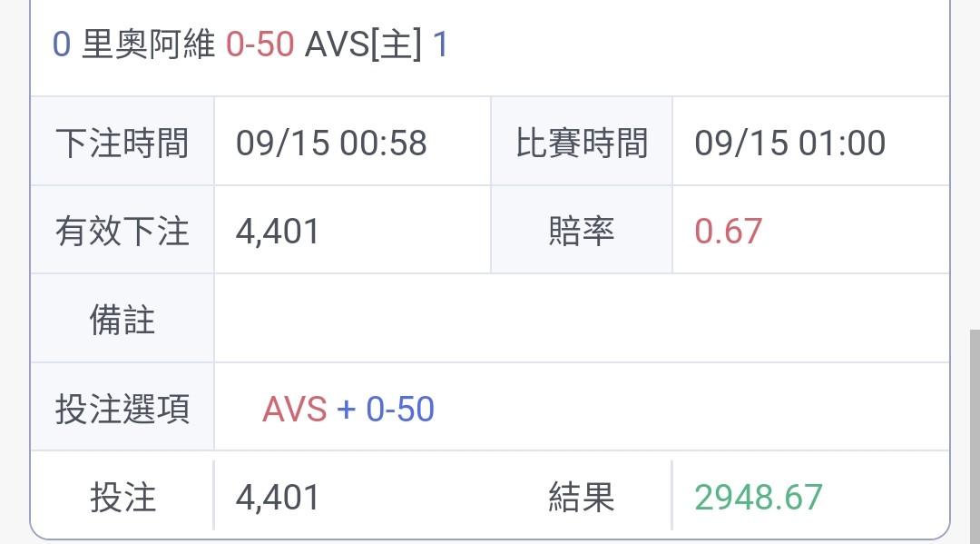980x544 pixels.
Task: Click the match title 里奥阿維 text
Action: coord(148,45)
